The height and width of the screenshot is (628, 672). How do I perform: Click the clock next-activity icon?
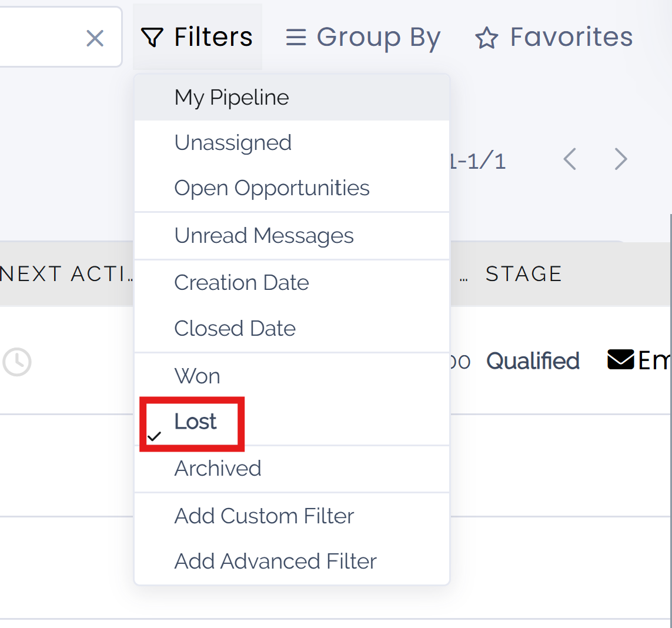point(17,362)
